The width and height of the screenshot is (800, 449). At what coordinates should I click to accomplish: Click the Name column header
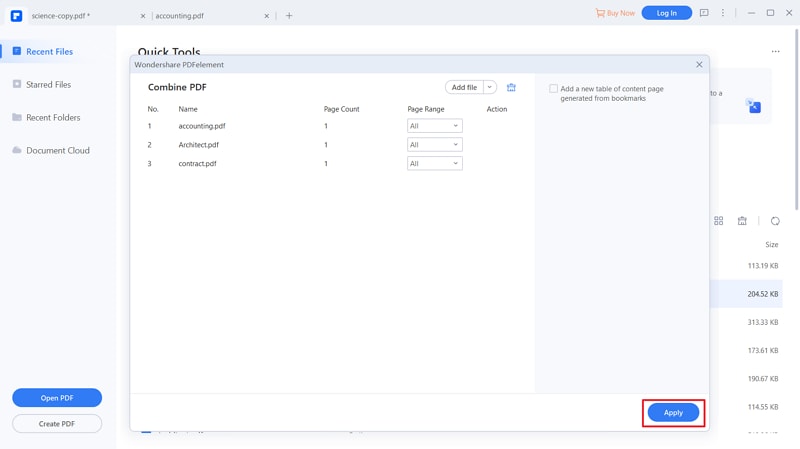point(188,109)
